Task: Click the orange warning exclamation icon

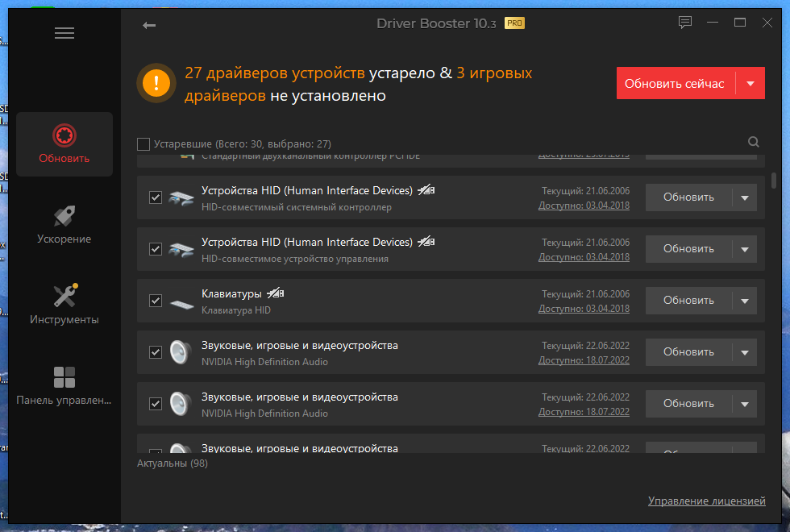Action: [156, 82]
